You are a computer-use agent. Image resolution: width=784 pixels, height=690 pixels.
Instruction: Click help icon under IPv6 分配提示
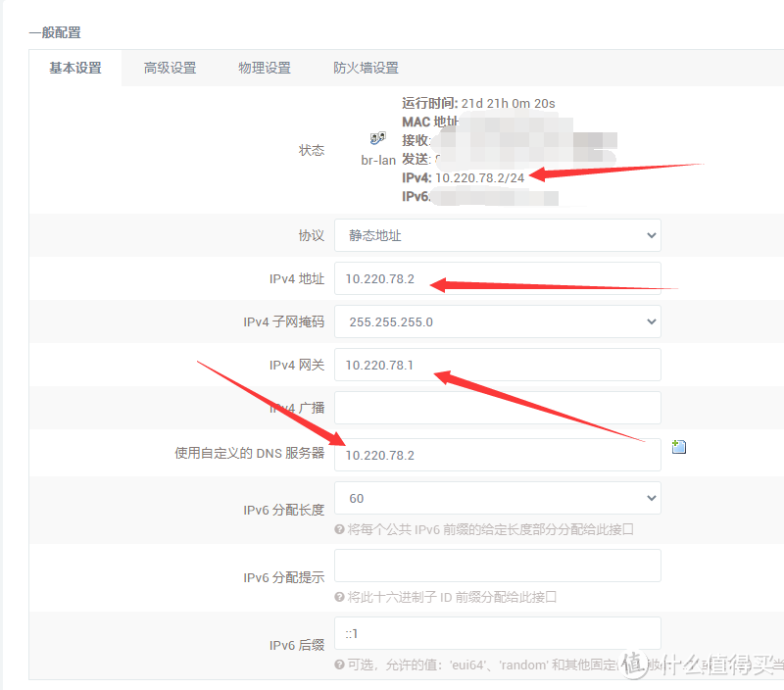(x=340, y=597)
